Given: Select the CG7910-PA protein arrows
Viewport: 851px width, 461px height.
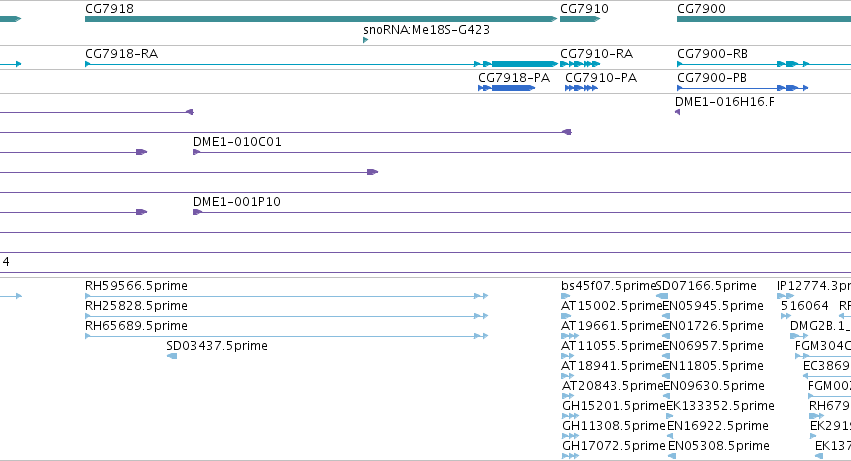Looking at the screenshot, I should coord(581,88).
